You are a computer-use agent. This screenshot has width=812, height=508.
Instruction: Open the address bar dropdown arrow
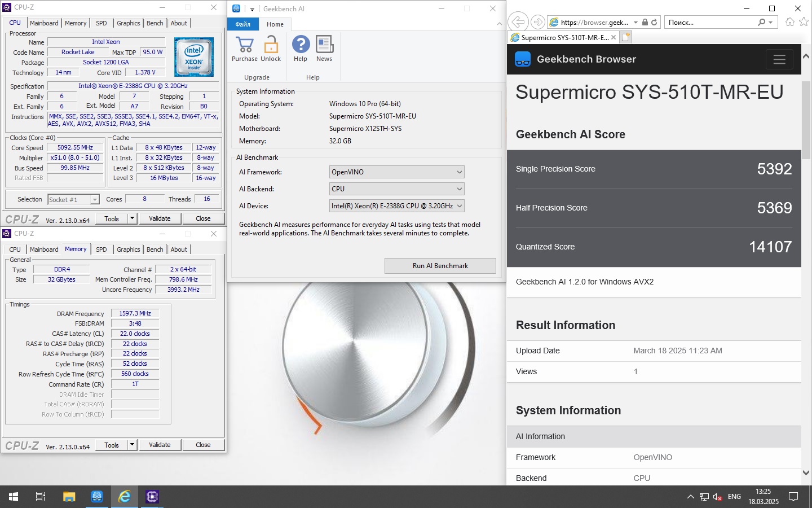tap(636, 23)
